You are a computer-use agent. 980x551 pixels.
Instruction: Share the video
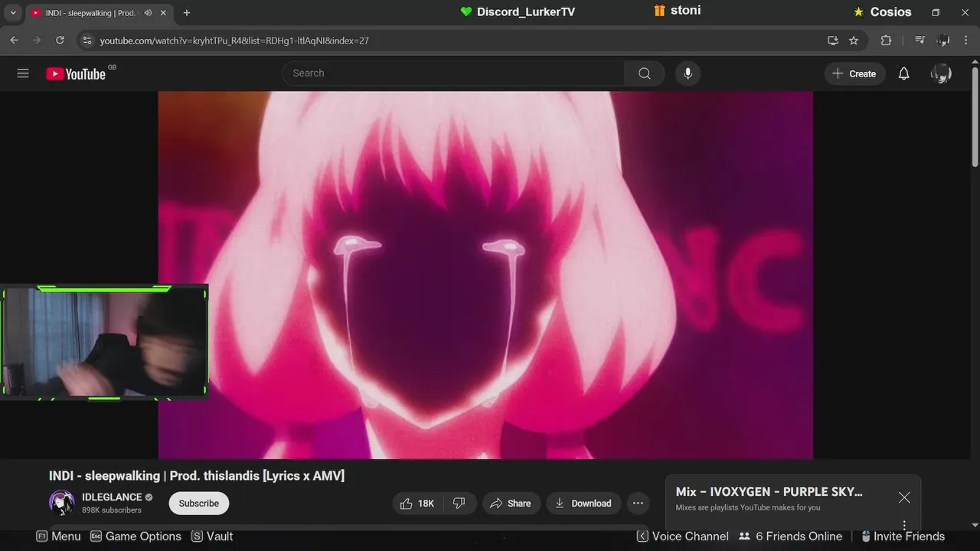[511, 503]
